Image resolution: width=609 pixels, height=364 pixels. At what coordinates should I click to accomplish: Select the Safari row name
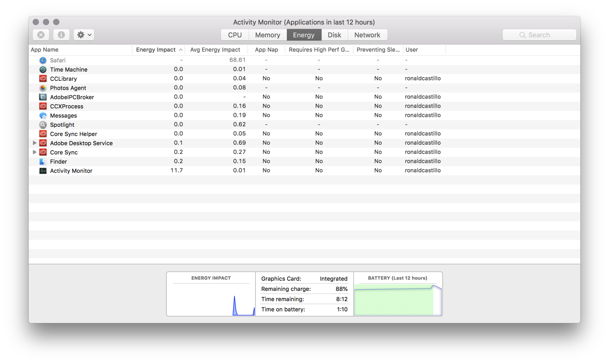pos(58,60)
